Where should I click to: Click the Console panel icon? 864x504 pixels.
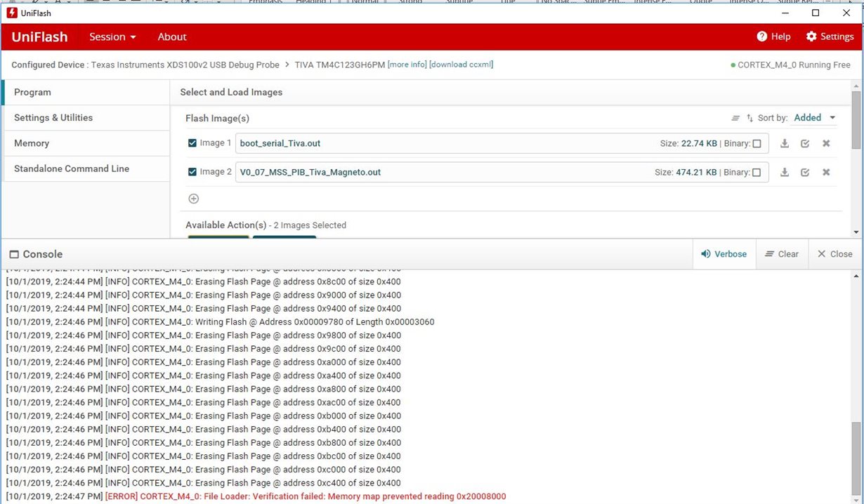pos(14,254)
